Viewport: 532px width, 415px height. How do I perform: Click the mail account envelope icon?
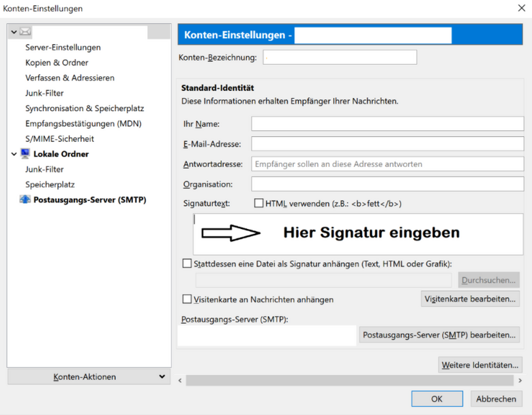click(x=25, y=32)
